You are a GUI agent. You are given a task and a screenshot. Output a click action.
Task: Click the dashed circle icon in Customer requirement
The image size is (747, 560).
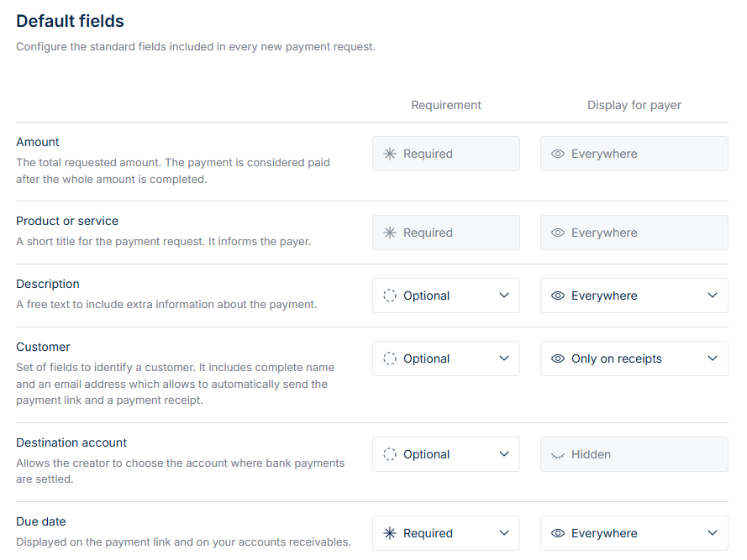pyautogui.click(x=390, y=359)
